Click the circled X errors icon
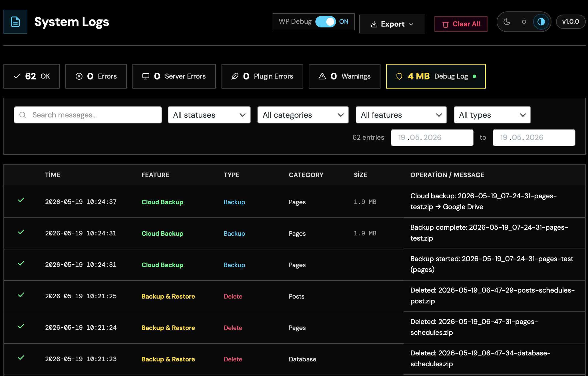This screenshot has width=588, height=376. [79, 76]
